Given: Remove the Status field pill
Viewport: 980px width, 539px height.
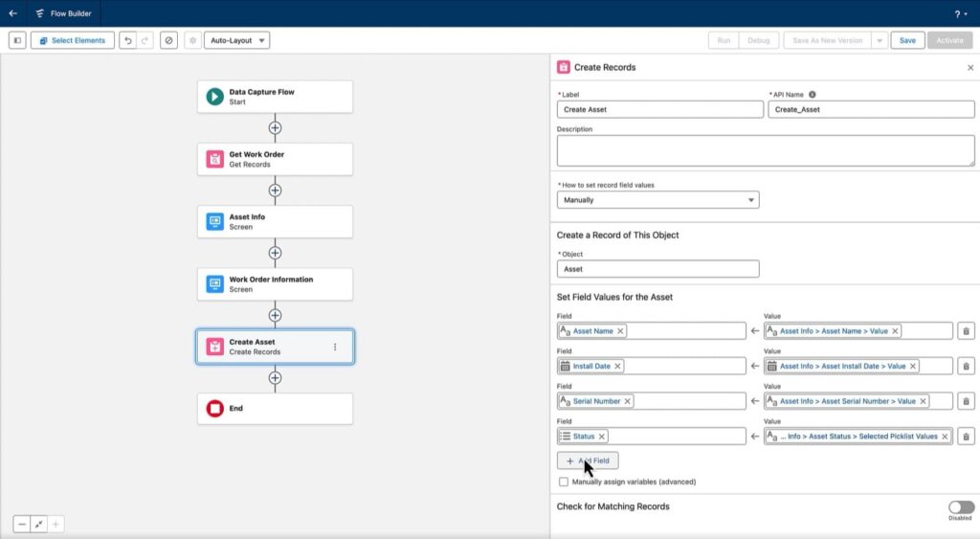Looking at the screenshot, I should [x=601, y=437].
